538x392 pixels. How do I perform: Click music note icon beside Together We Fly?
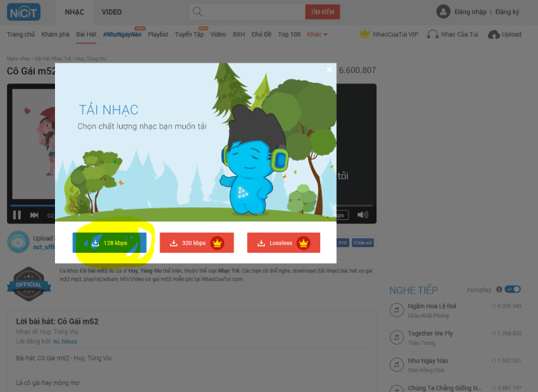pyautogui.click(x=396, y=338)
